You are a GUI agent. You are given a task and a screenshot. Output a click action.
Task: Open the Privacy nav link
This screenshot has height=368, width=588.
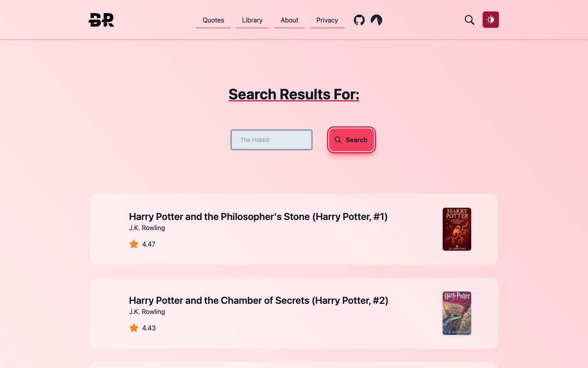pos(327,20)
